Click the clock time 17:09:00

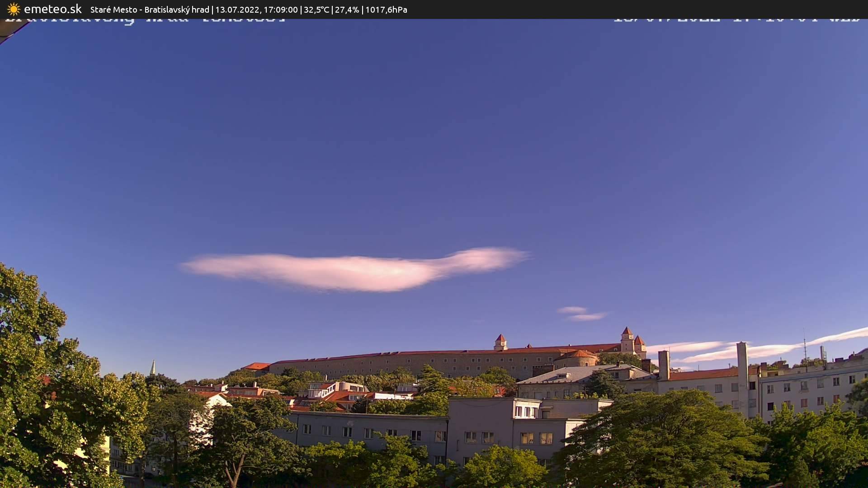pos(281,9)
